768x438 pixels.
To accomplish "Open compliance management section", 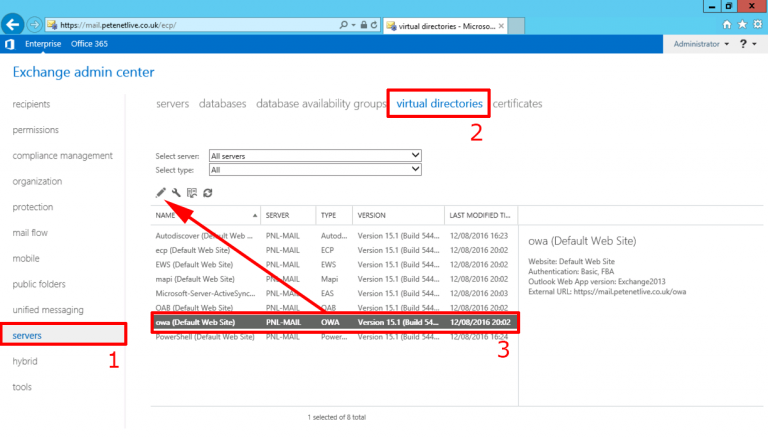I will [x=62, y=155].
